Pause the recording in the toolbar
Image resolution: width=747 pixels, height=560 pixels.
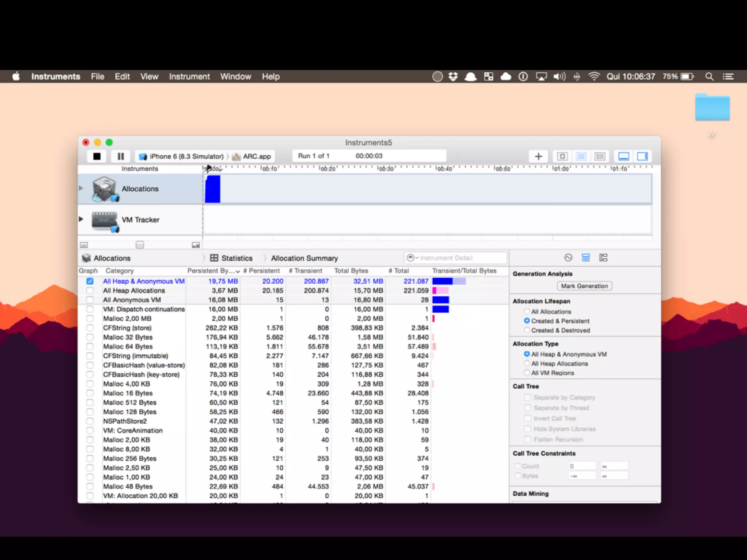[121, 156]
